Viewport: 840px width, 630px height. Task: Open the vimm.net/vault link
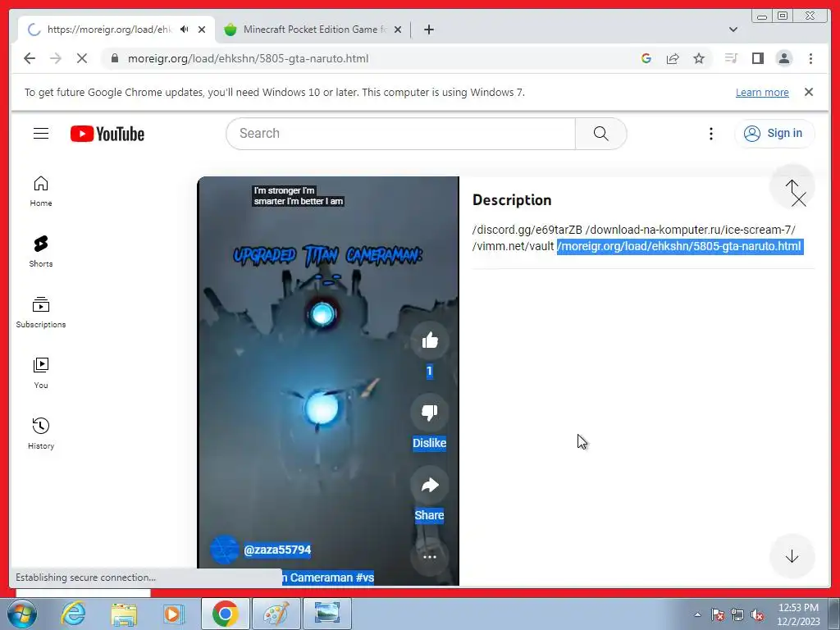click(513, 246)
